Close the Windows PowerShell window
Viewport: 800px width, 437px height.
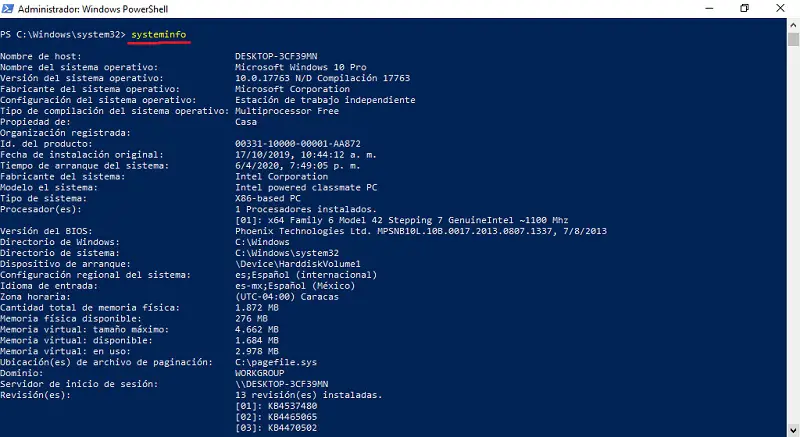point(781,8)
